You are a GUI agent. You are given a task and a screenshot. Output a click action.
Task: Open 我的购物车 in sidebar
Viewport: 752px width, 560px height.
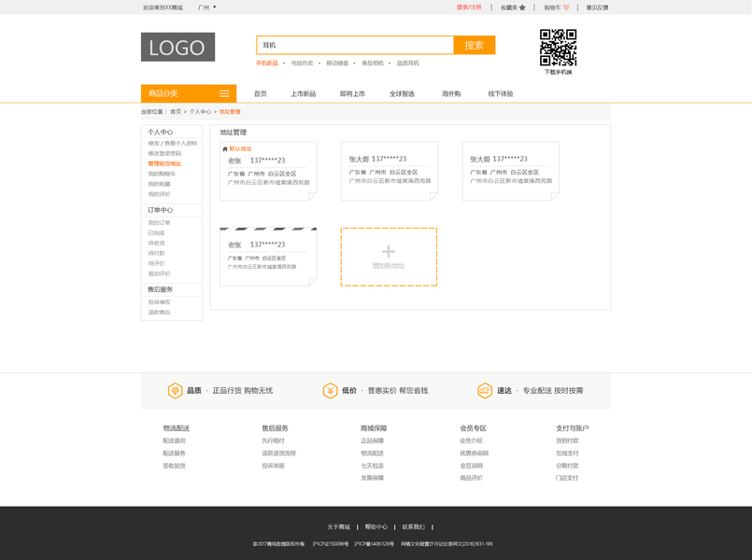click(162, 174)
